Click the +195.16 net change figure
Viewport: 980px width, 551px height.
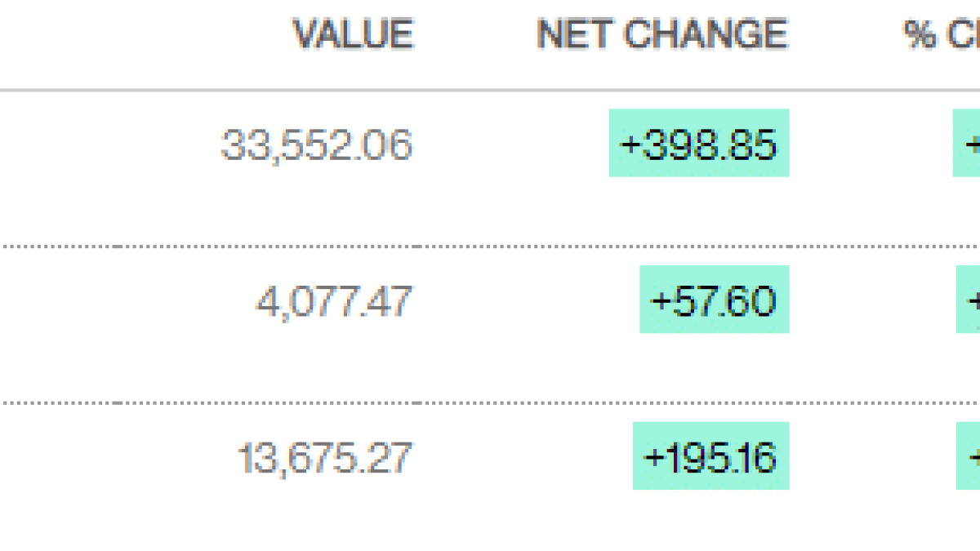coord(711,456)
